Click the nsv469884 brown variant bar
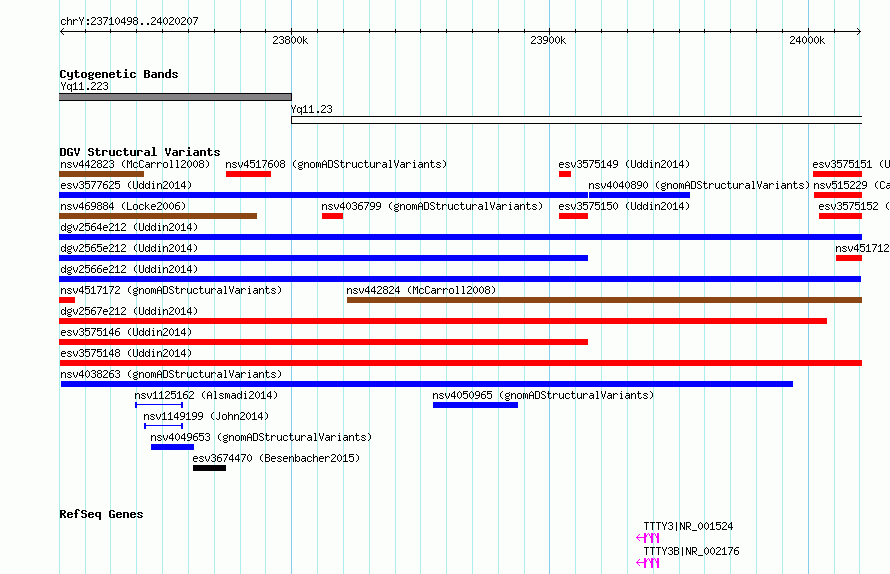 click(x=158, y=216)
